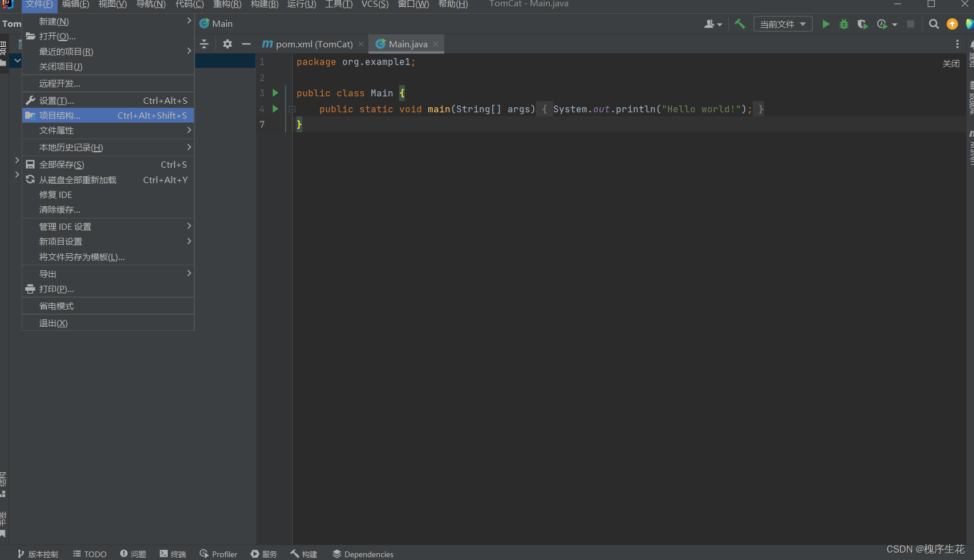Expand the 新项目设置 submenu

point(108,241)
